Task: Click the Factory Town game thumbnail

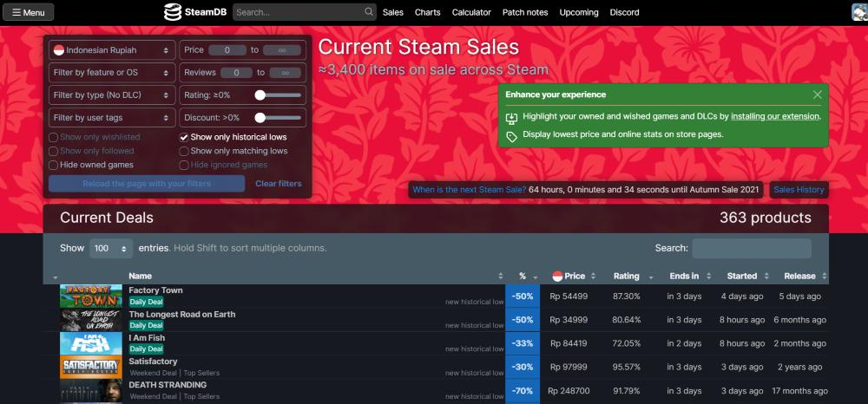Action: click(91, 296)
